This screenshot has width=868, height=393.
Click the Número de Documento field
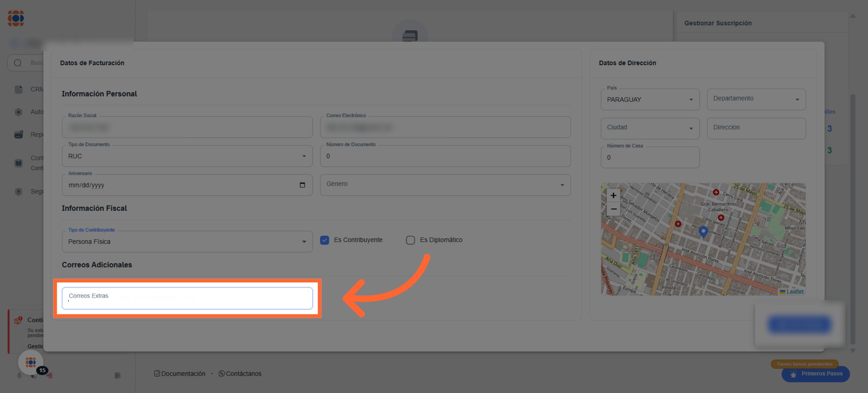[445, 156]
